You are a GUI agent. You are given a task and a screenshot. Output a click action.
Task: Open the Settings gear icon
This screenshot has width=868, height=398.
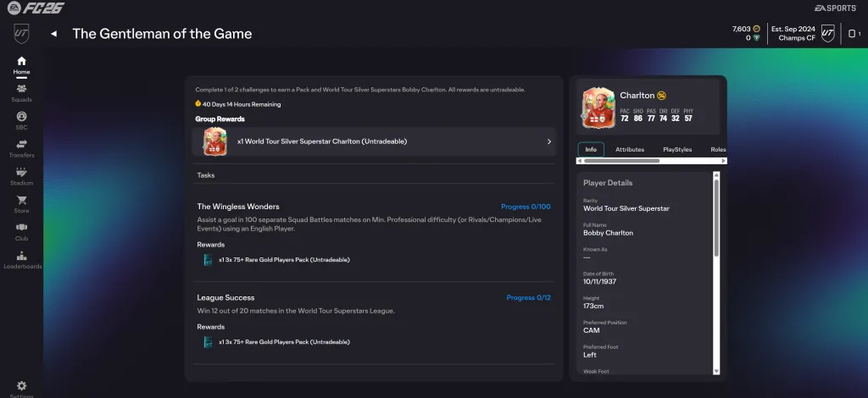pos(21,386)
